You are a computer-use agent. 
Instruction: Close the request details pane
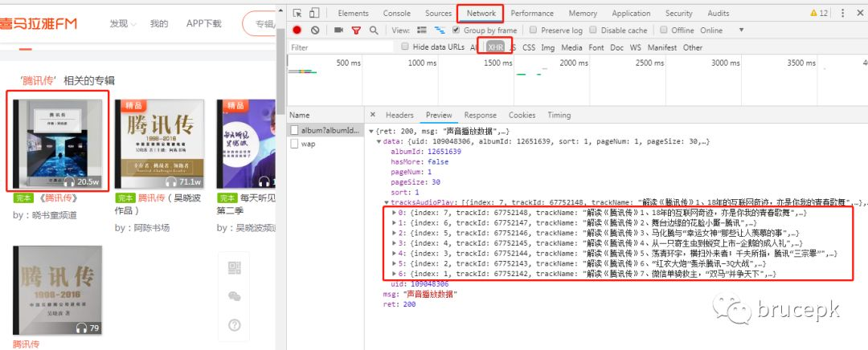coord(373,115)
